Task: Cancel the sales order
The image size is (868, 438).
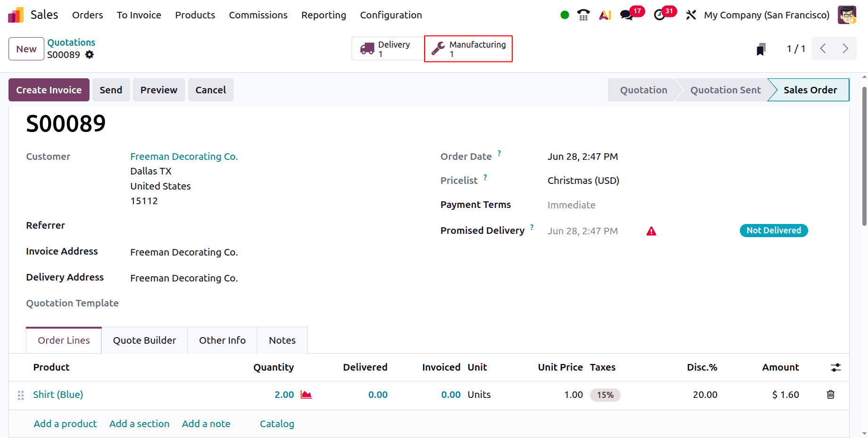Action: (211, 90)
